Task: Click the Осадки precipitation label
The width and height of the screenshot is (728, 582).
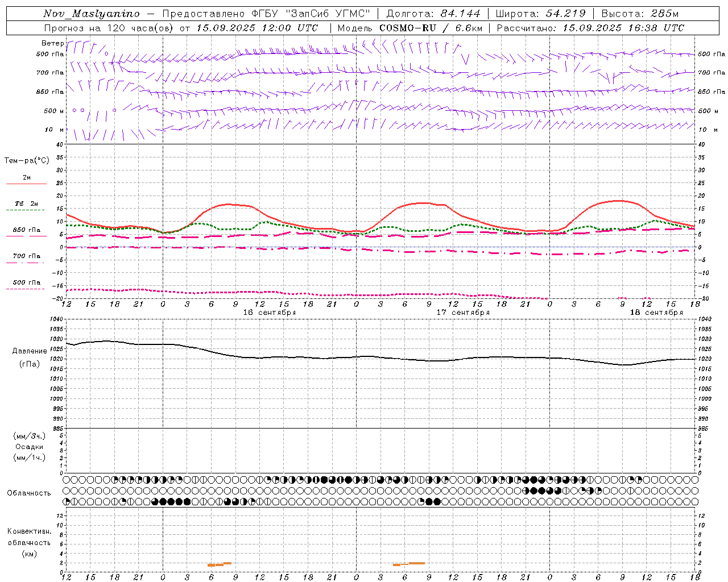Action: tap(29, 447)
